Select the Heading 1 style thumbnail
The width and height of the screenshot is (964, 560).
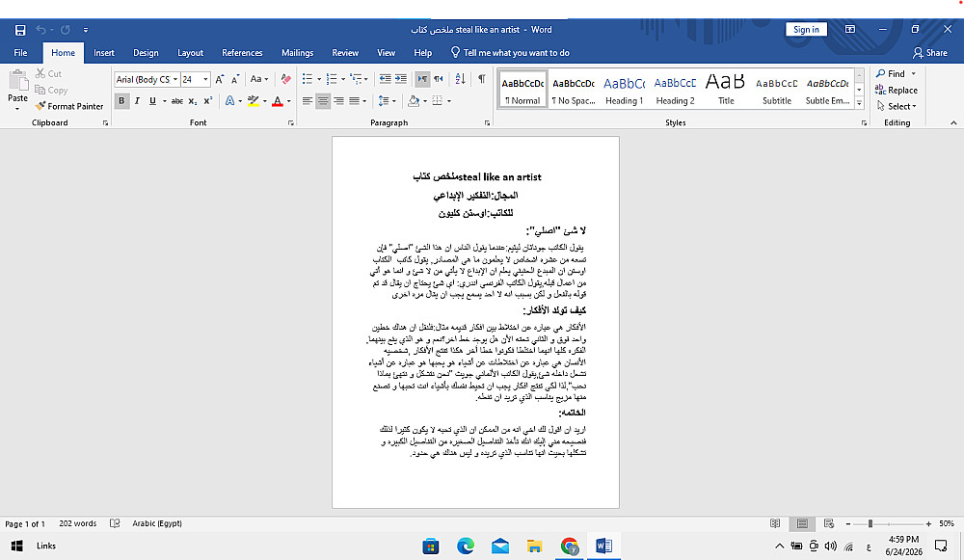624,90
